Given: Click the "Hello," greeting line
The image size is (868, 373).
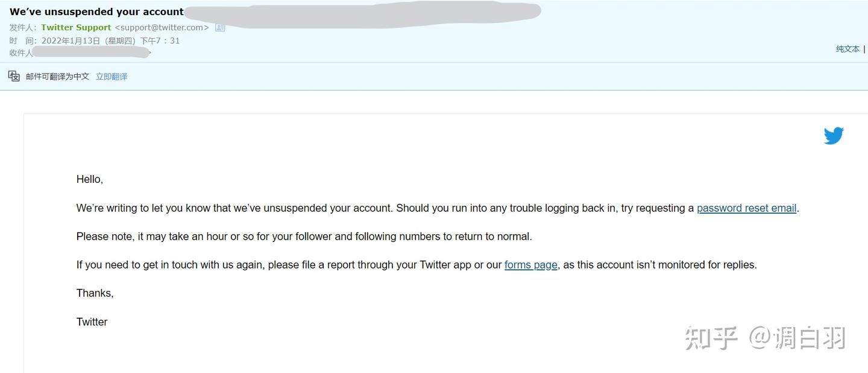Looking at the screenshot, I should tap(90, 179).
